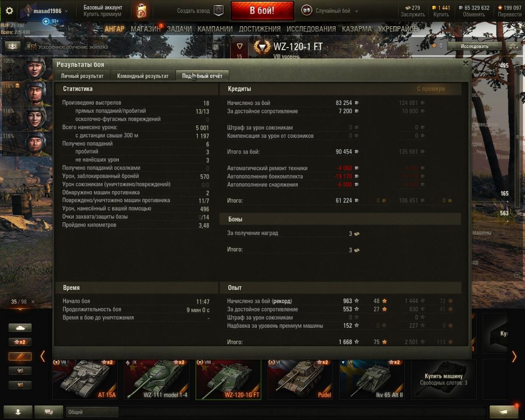Select the AT 15A tank thumbnail
Image resolution: width=525 pixels, height=420 pixels.
pos(84,379)
